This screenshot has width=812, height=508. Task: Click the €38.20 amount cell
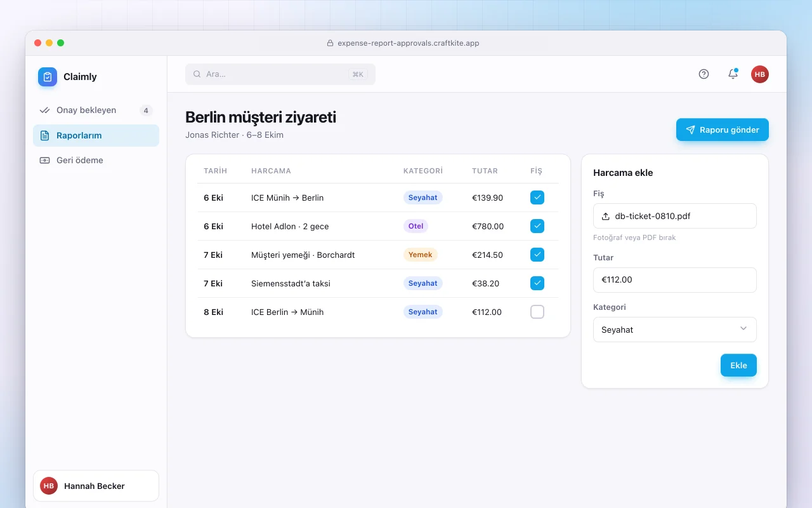pyautogui.click(x=485, y=284)
